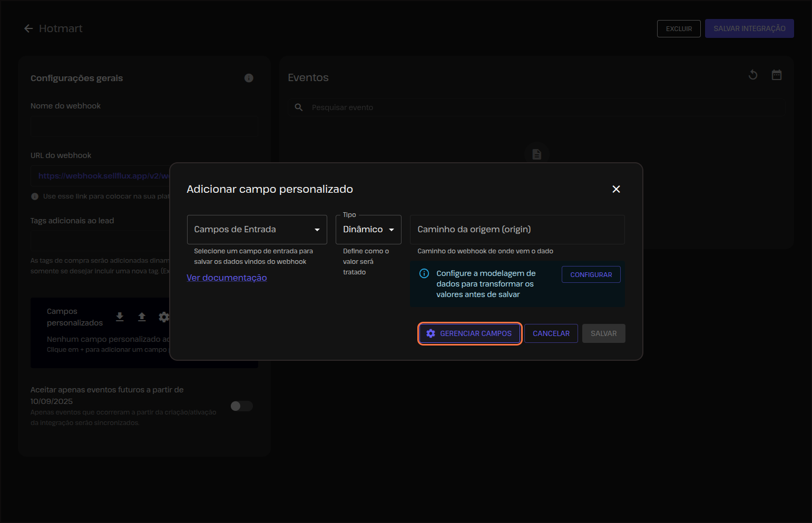Image resolution: width=812 pixels, height=523 pixels.
Task: Click the info icon in Configurações gerais
Action: click(x=249, y=78)
